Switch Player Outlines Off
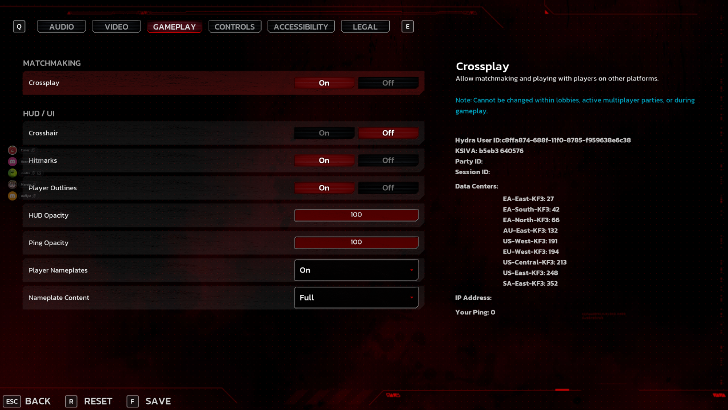728x410 pixels. 388,188
